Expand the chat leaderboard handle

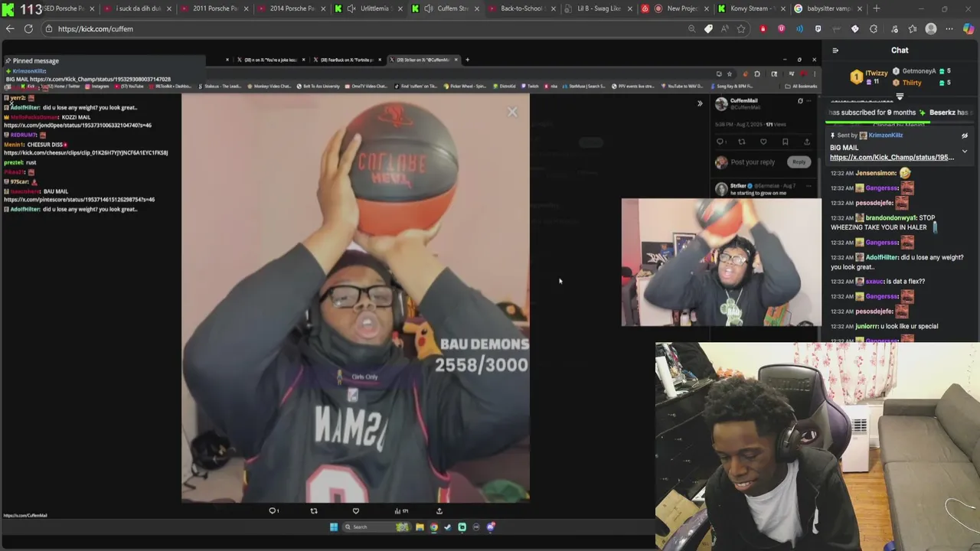(x=900, y=97)
